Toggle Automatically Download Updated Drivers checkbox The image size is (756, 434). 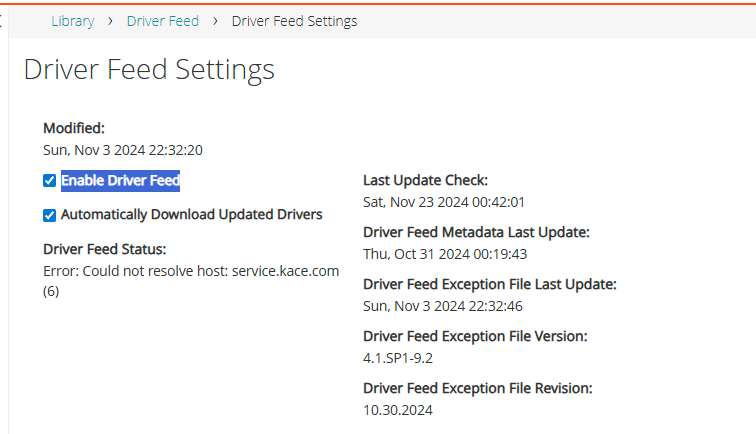click(x=50, y=215)
